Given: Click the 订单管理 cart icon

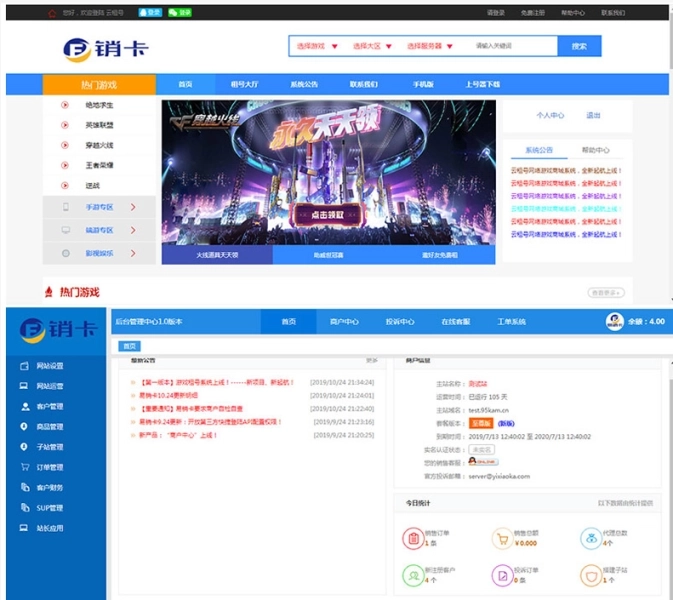Looking at the screenshot, I should click(25, 467).
